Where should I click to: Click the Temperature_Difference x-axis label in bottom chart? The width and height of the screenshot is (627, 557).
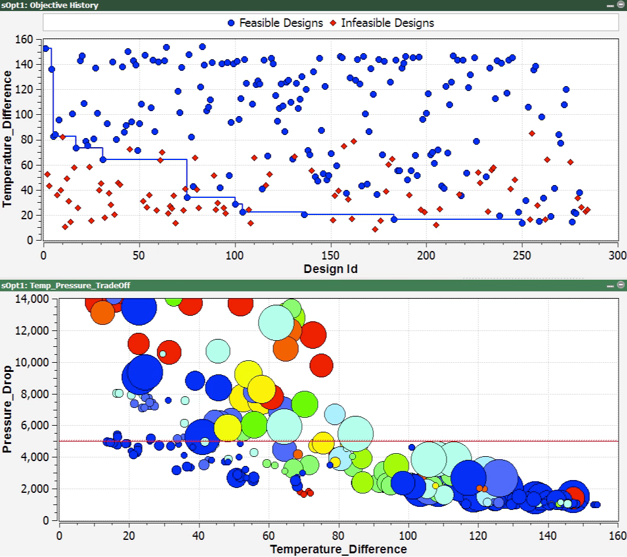pyautogui.click(x=337, y=549)
